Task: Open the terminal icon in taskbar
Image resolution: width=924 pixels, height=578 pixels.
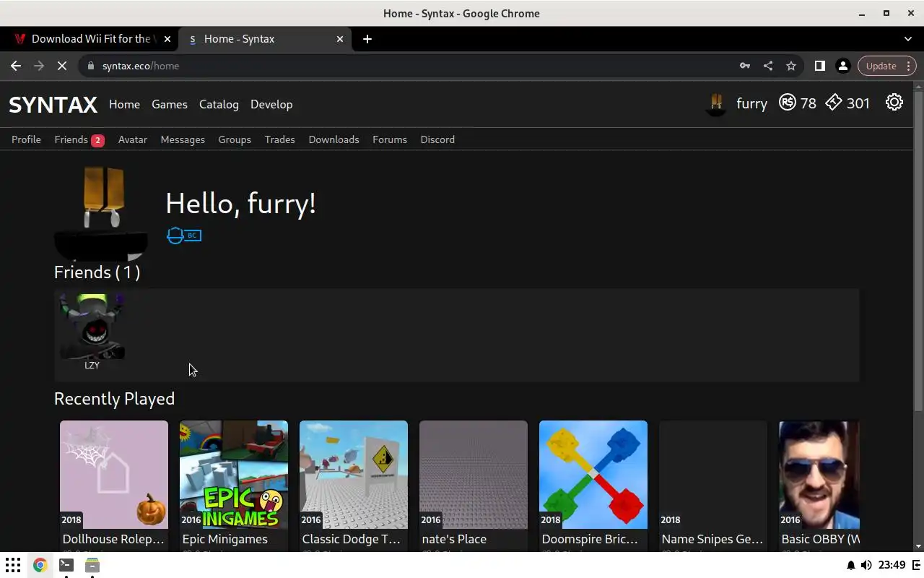Action: (66, 565)
